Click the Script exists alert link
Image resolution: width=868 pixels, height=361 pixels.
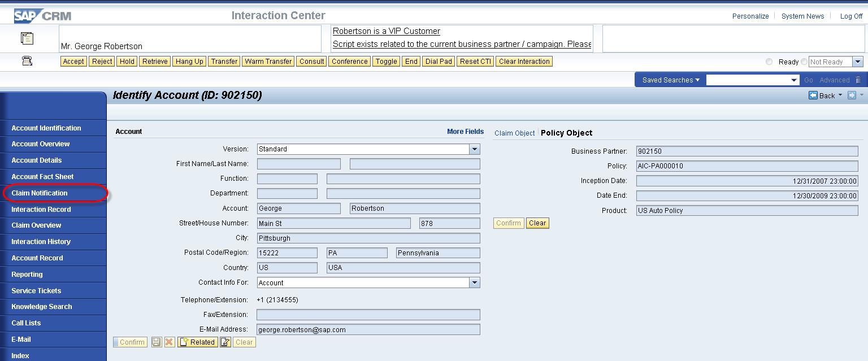[x=462, y=44]
